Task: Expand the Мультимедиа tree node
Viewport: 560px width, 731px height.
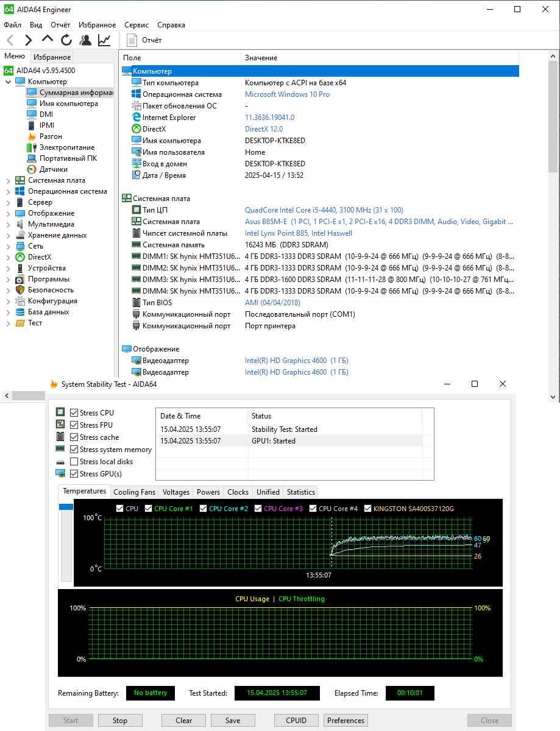Action: pos(9,224)
